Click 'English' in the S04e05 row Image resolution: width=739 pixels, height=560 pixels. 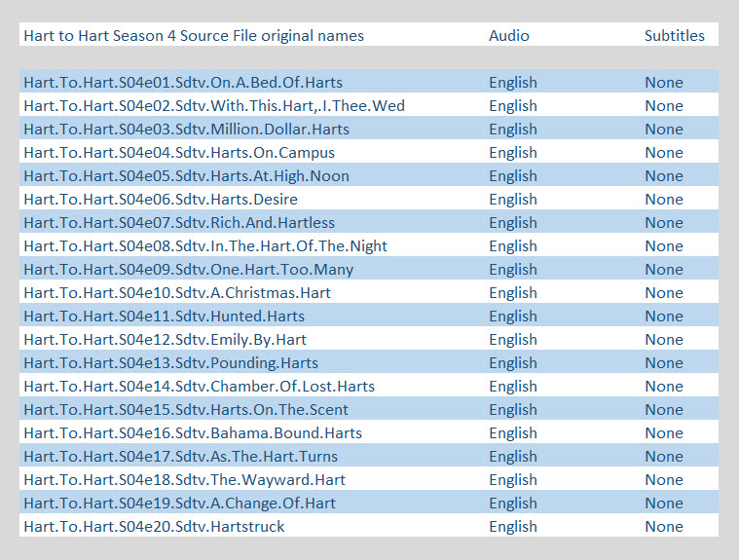pos(513,176)
